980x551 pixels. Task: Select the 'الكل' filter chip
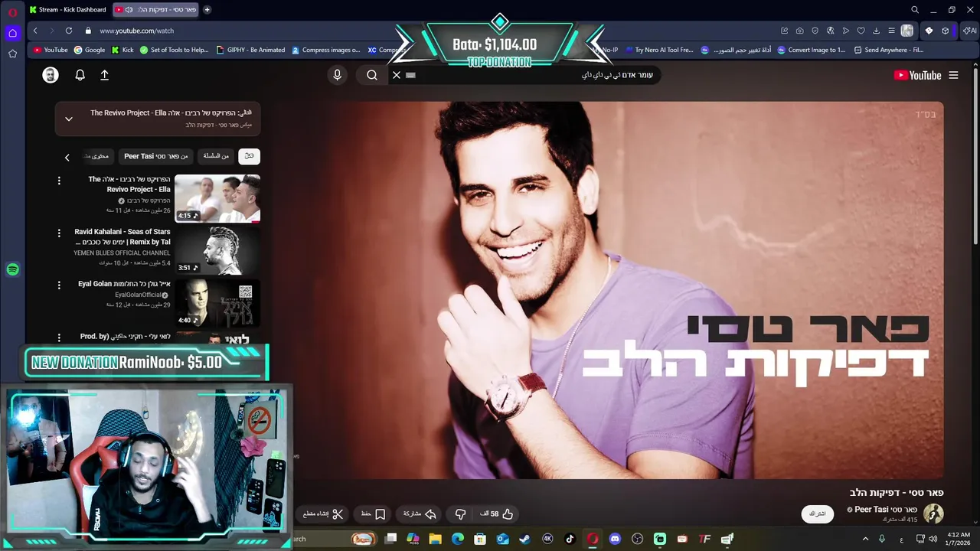pyautogui.click(x=250, y=156)
